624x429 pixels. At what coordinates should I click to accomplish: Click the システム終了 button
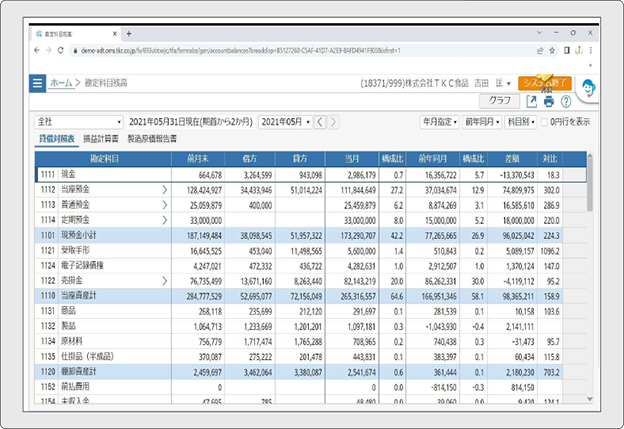[544, 83]
